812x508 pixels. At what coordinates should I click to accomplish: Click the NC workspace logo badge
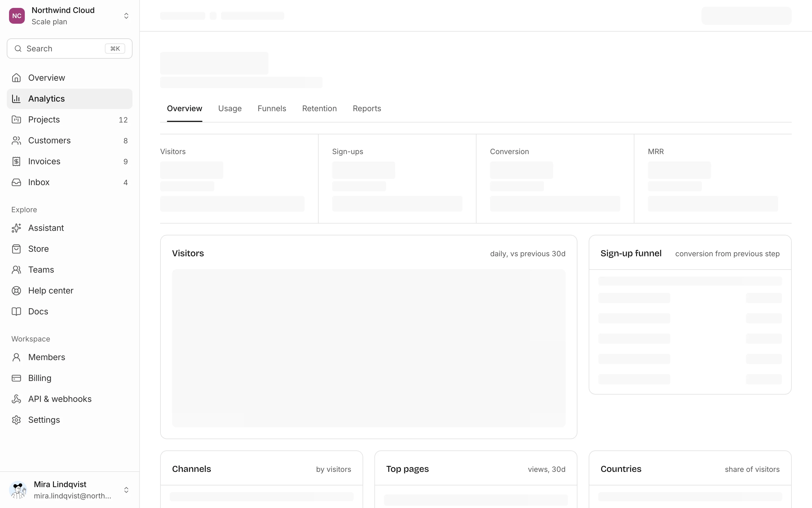click(17, 16)
